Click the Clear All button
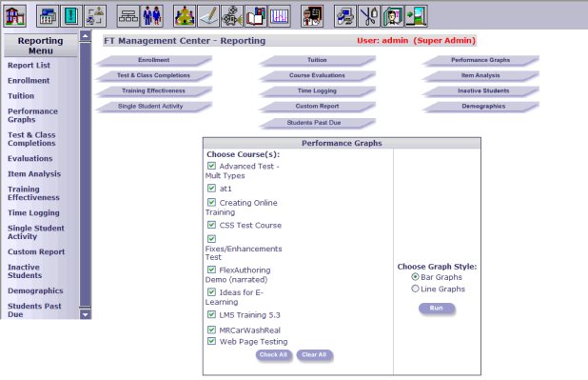 click(x=314, y=355)
